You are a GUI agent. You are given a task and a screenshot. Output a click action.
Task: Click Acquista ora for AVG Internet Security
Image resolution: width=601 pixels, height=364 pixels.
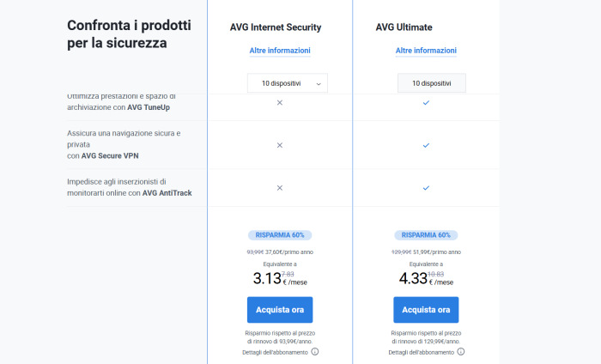pos(280,310)
